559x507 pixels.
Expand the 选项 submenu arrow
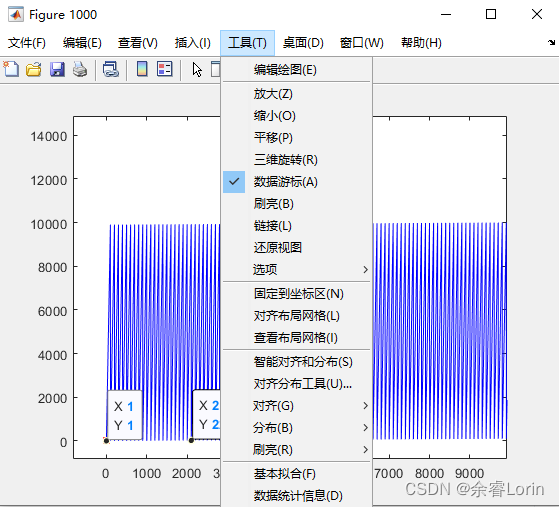tap(365, 270)
